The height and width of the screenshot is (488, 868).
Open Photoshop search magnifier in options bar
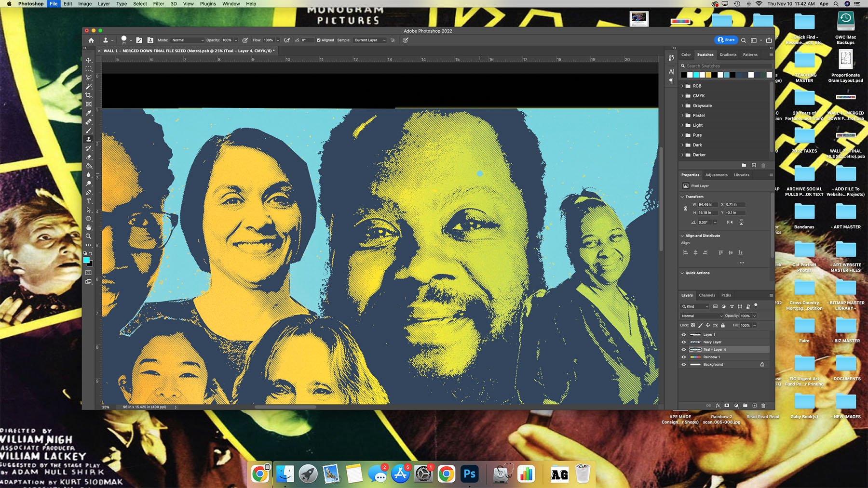pos(744,40)
